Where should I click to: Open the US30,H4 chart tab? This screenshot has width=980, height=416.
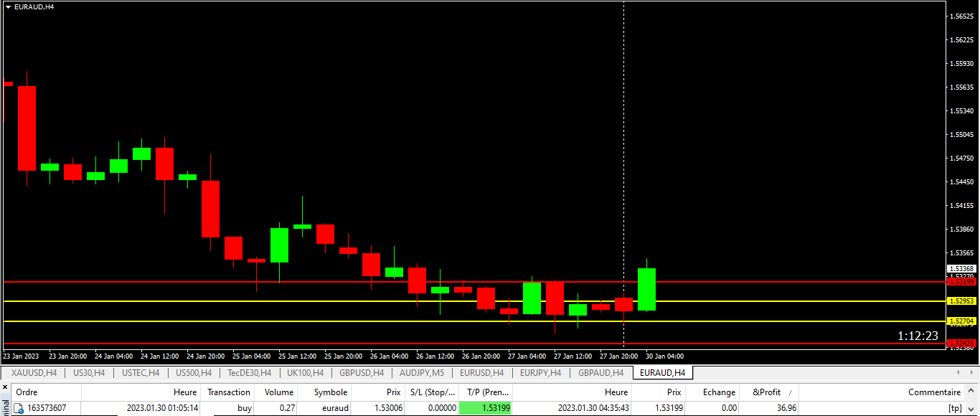[x=89, y=373]
